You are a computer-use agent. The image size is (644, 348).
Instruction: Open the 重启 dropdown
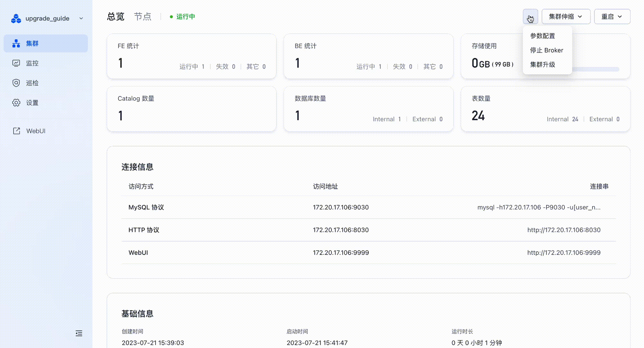point(612,16)
